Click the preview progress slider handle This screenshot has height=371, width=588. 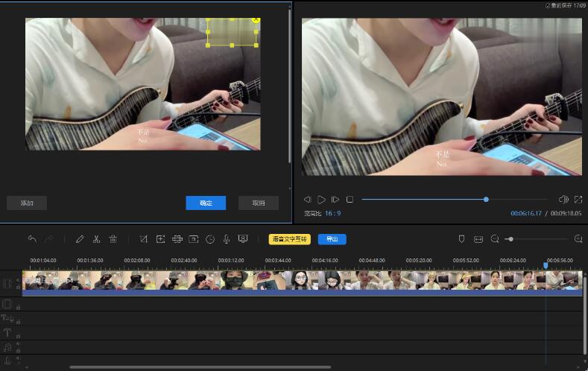click(486, 200)
